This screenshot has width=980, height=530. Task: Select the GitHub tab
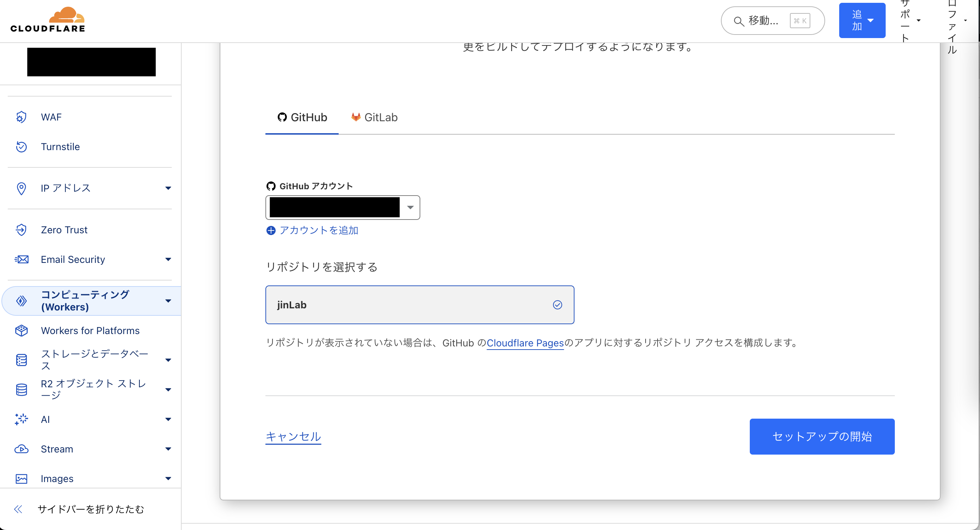(302, 117)
